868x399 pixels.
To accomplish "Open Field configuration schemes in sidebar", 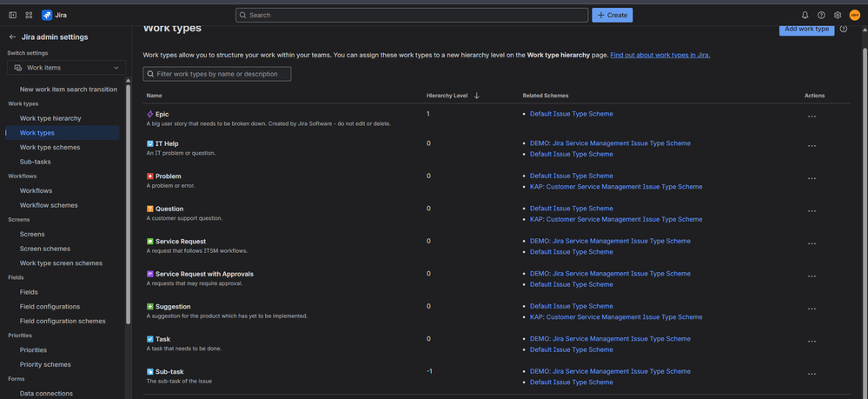I will [x=62, y=321].
